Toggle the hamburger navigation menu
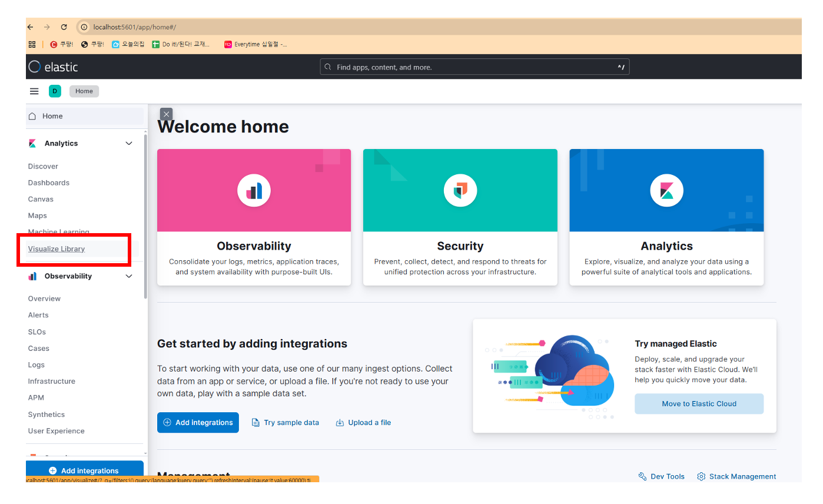The width and height of the screenshot is (823, 504). click(34, 91)
